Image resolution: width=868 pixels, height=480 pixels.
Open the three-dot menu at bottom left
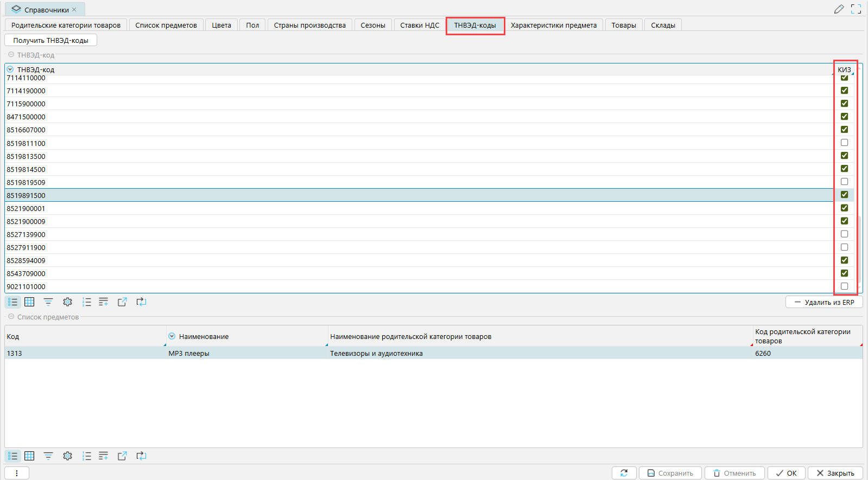[17, 473]
